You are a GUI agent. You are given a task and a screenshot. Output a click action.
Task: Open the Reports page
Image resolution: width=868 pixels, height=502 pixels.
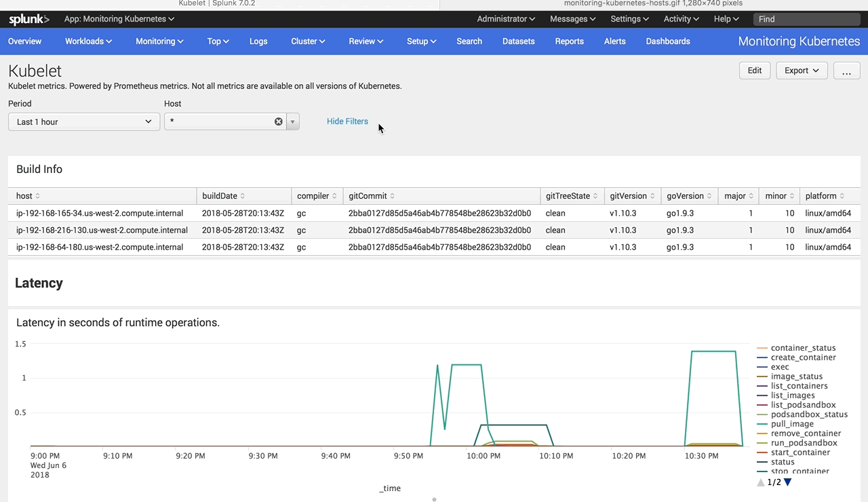570,41
